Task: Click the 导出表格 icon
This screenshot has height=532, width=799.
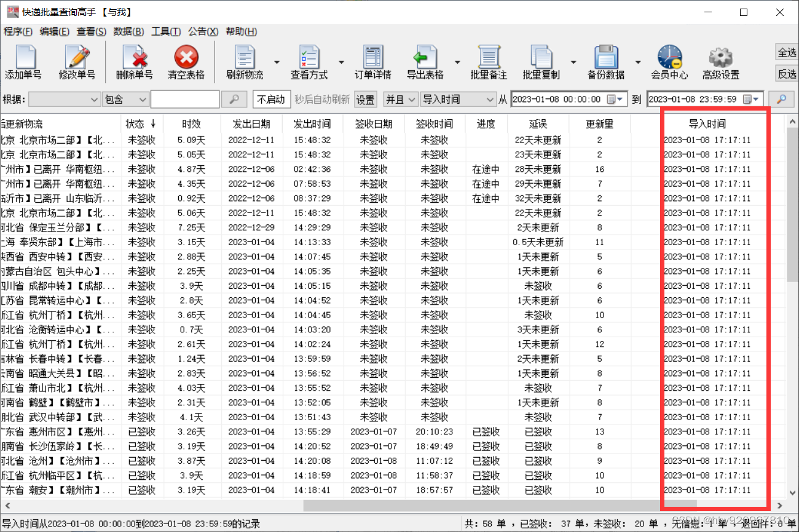Action: pyautogui.click(x=425, y=63)
